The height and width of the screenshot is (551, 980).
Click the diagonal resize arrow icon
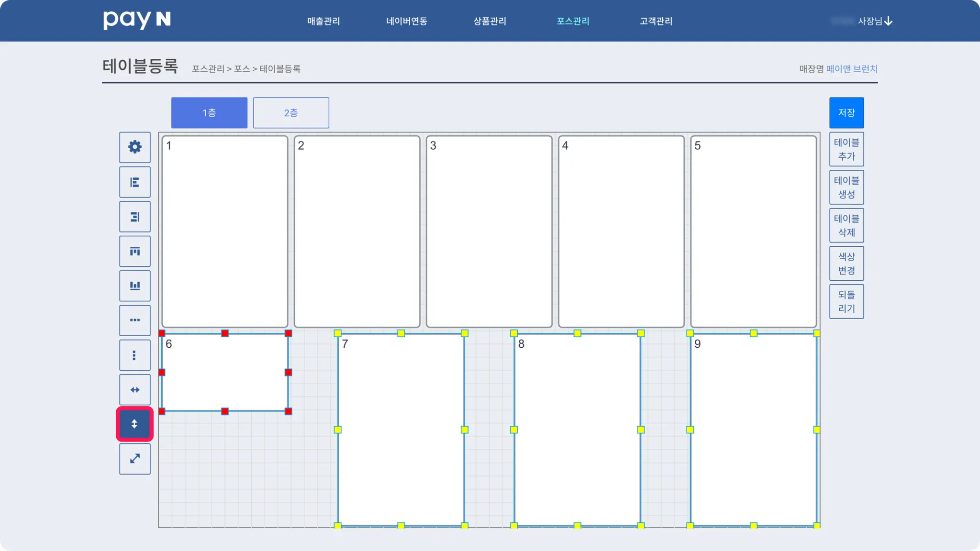pyautogui.click(x=134, y=459)
